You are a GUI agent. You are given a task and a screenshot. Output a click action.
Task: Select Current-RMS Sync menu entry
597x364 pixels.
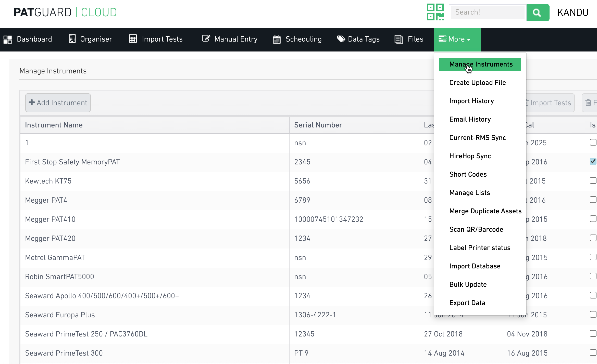477,138
